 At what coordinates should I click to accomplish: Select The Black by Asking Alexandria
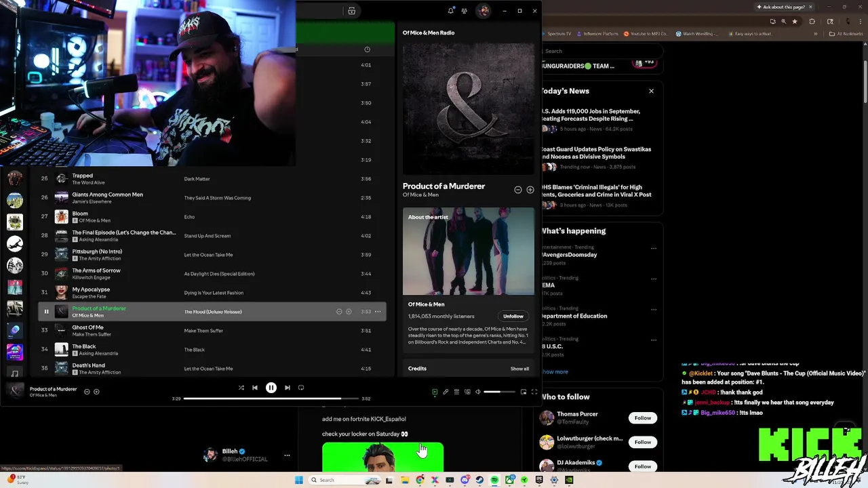[x=212, y=350]
